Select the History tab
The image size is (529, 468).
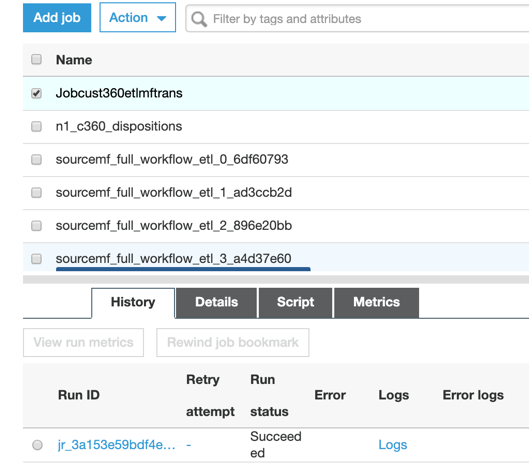coord(133,302)
